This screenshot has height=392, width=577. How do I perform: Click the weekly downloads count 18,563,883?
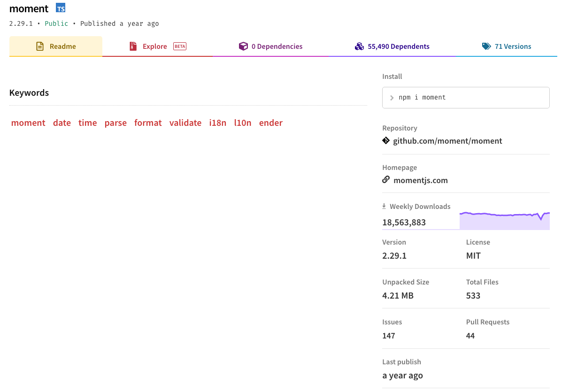[x=404, y=223]
